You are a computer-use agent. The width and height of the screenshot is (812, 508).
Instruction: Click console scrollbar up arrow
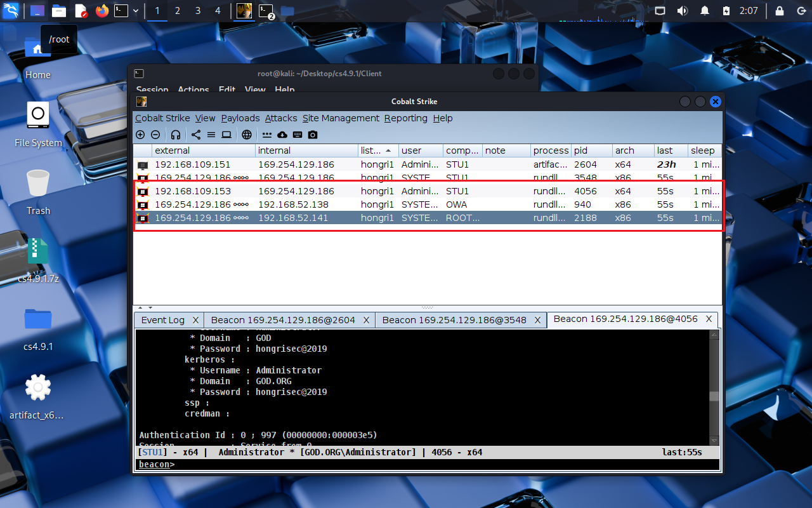(x=714, y=334)
